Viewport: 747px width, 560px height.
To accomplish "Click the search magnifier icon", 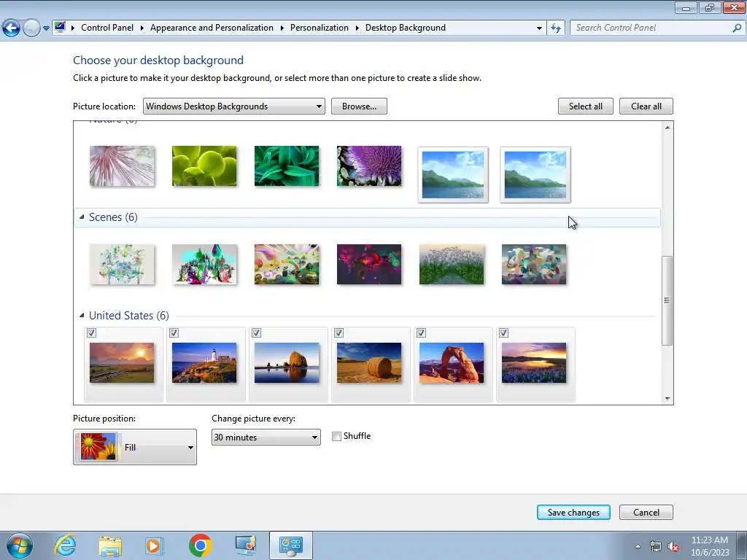I will click(737, 28).
